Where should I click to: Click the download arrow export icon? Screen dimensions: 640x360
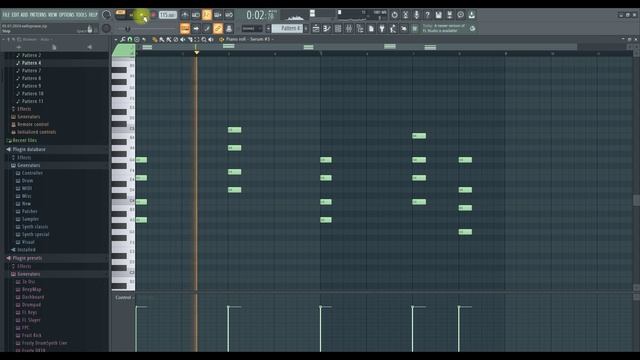[471, 15]
